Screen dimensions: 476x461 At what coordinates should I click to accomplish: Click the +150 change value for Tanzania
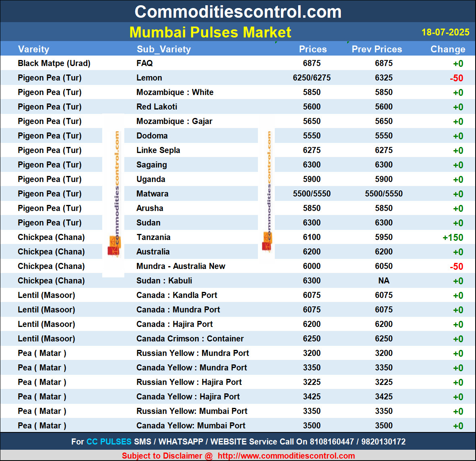[x=453, y=238]
